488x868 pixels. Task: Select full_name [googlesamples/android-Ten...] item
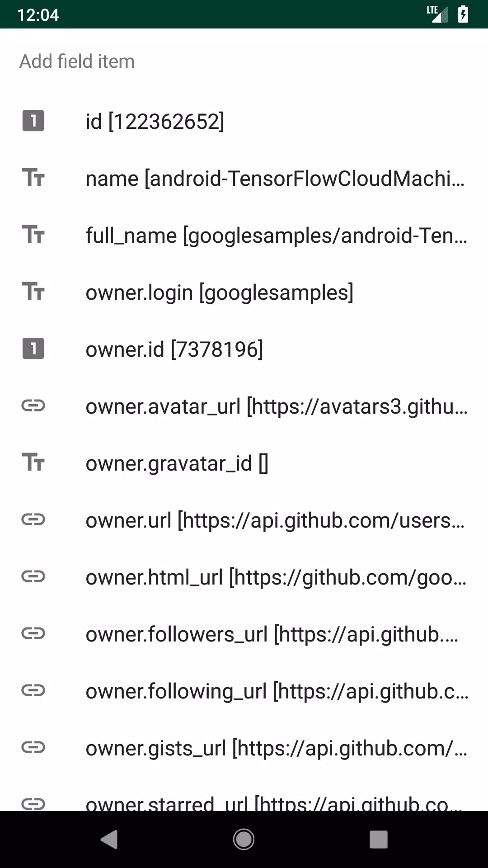[244, 235]
